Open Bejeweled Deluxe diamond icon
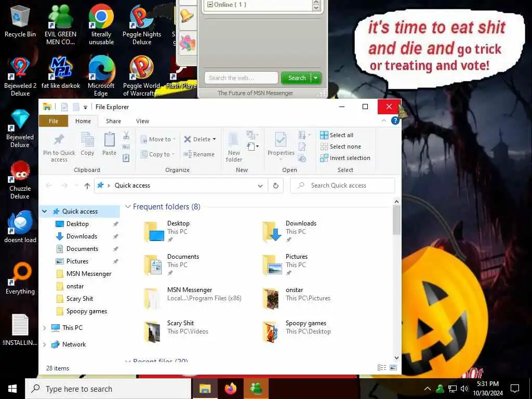 (x=20, y=128)
